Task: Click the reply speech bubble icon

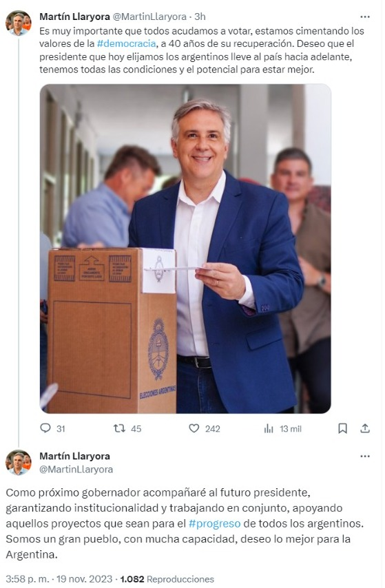Action: [45, 428]
